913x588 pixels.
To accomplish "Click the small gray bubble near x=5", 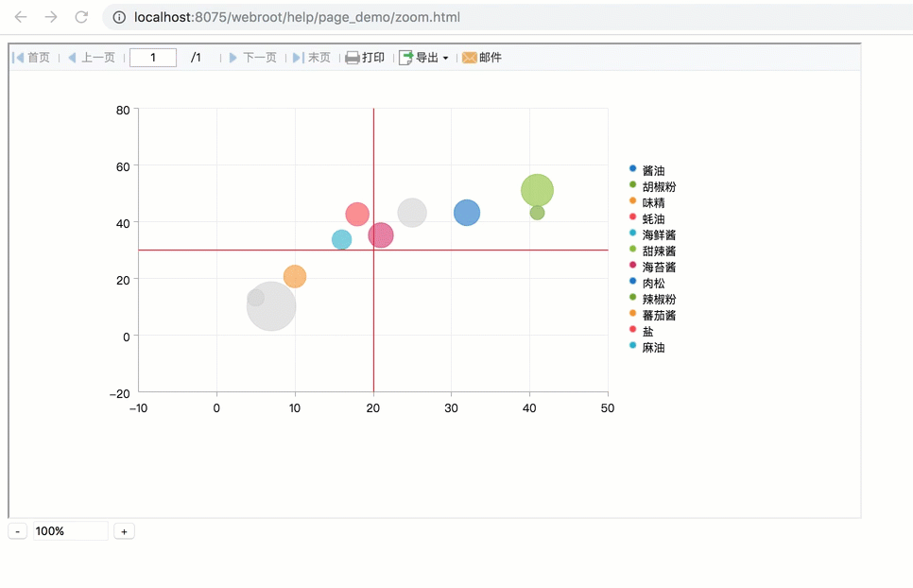I will coord(254,296).
